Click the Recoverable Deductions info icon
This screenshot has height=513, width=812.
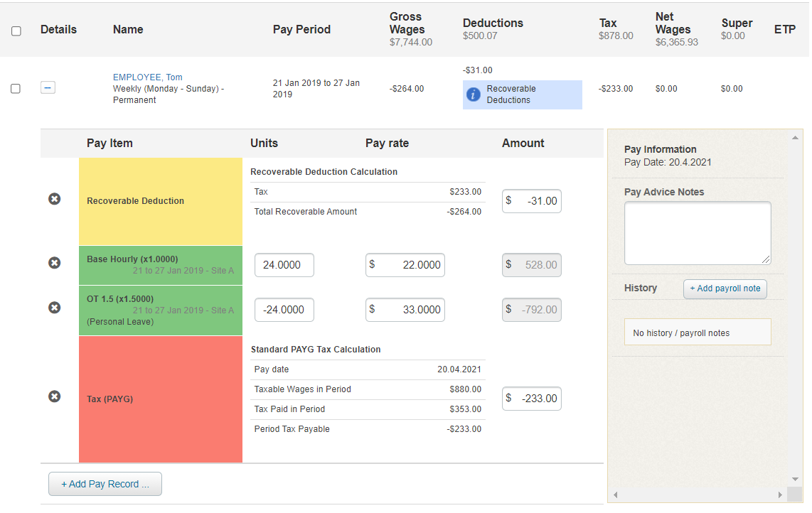point(474,94)
